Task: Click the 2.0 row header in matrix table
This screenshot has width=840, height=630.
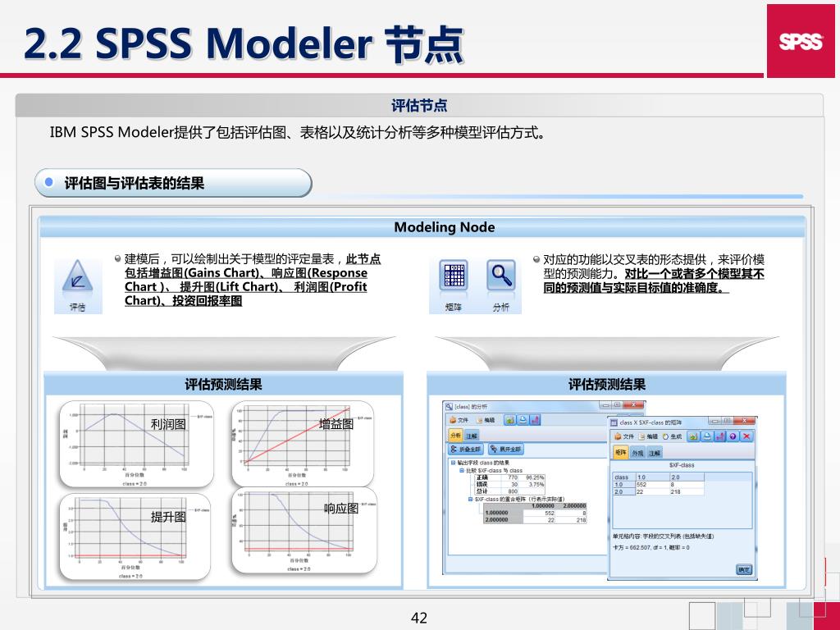Action: (x=623, y=491)
